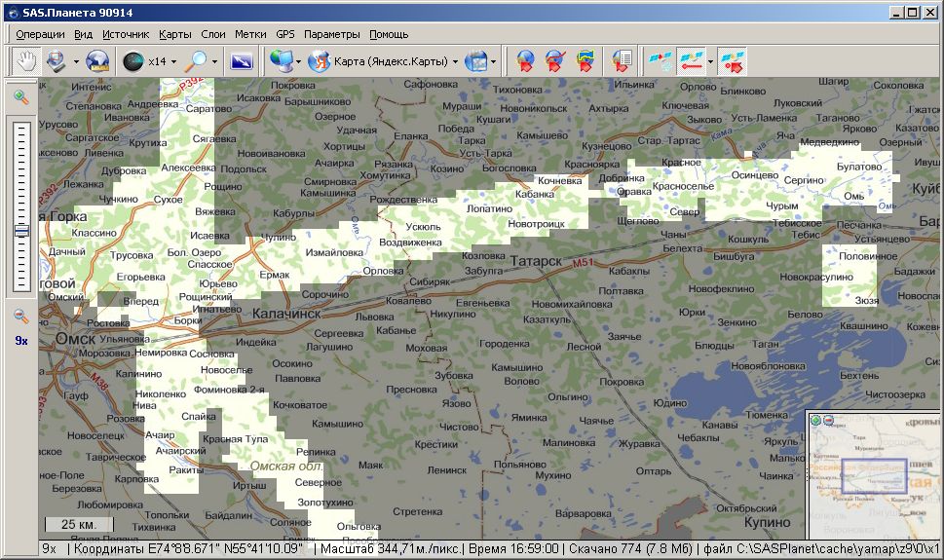Click the green plus on mini-map

click(816, 420)
